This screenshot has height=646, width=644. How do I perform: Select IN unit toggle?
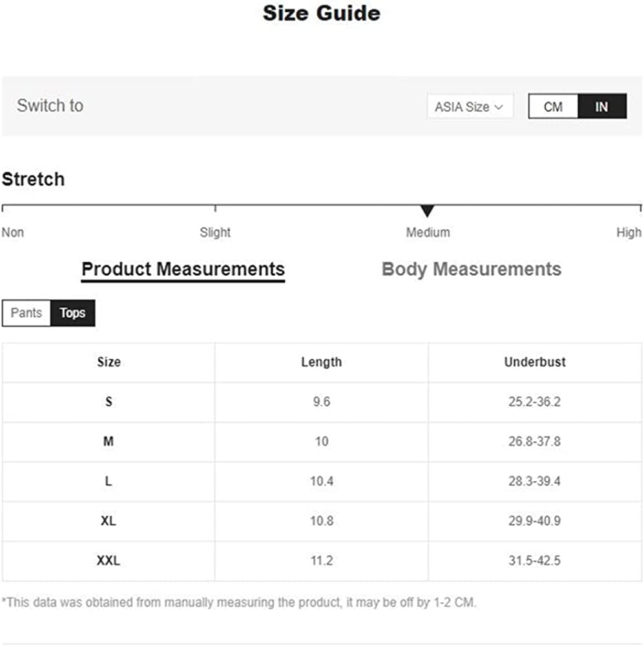(601, 107)
